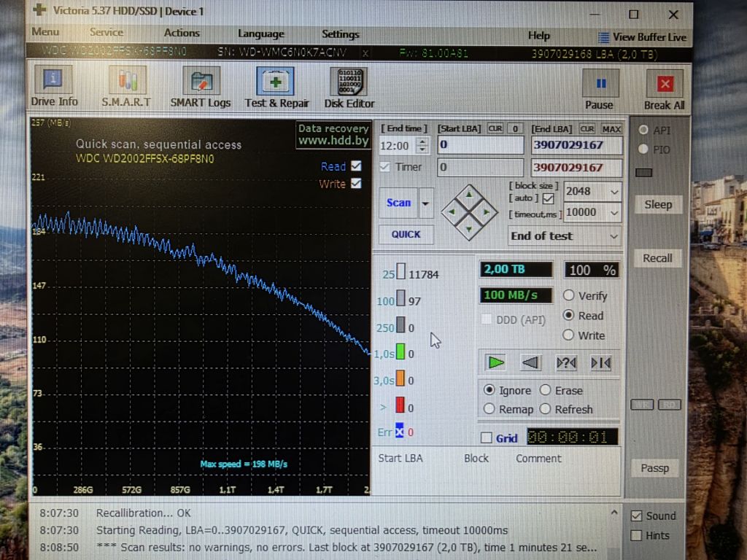Click the Recall button
The image size is (747, 560).
pos(657,258)
